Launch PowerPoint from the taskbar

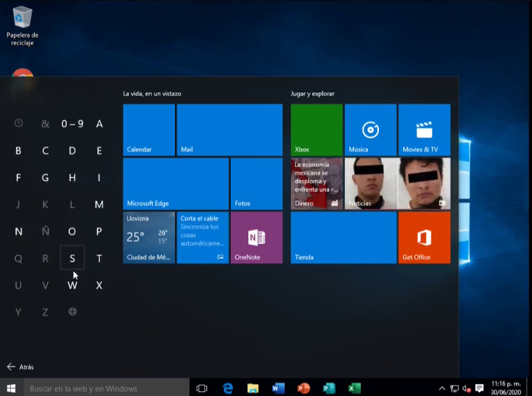[304, 388]
